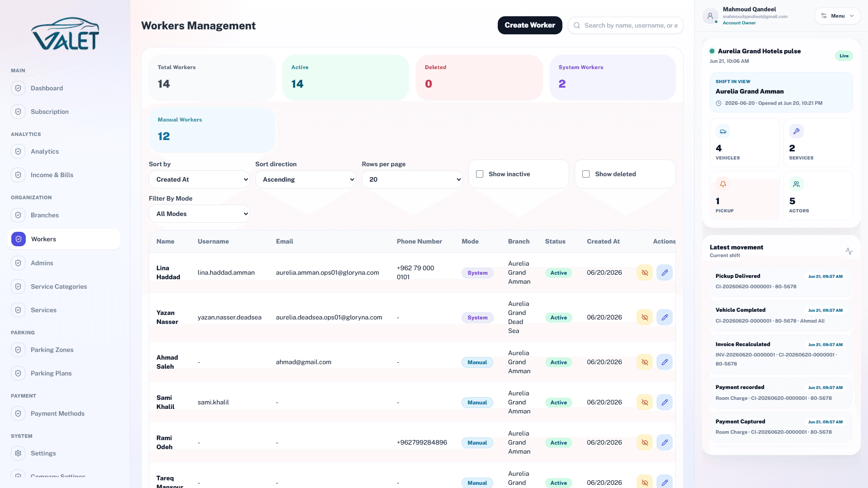868x488 pixels.
Task: Click edit pencil for Sami Khalil
Action: [x=665, y=402]
